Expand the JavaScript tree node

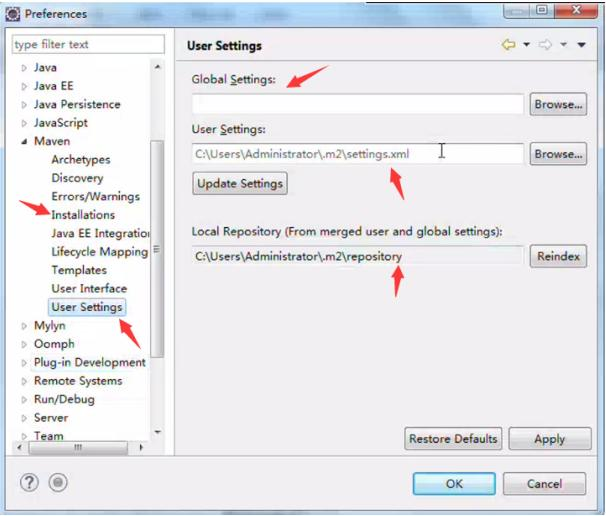click(24, 123)
